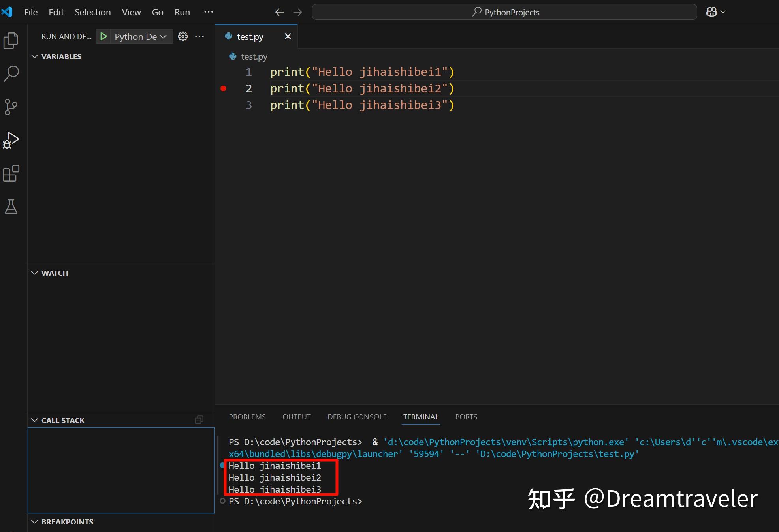Collapse the WATCH section
Screen dimensions: 779x532
pyautogui.click(x=34, y=273)
